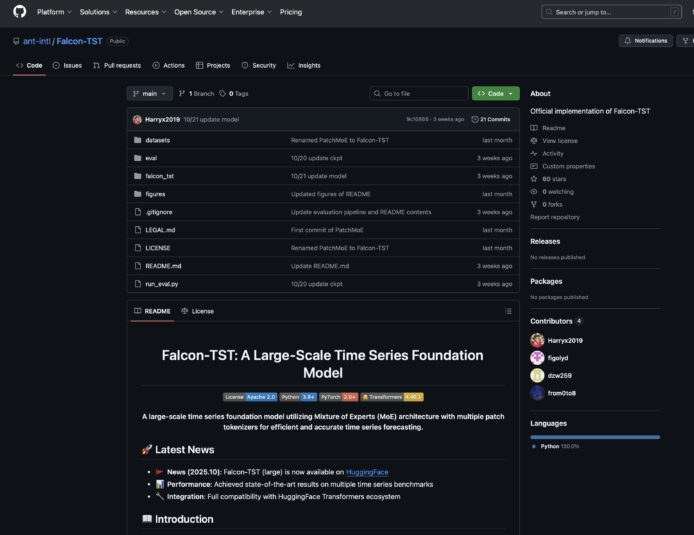The image size is (694, 535).
Task: Focus the Go to file search box
Action: pos(419,93)
